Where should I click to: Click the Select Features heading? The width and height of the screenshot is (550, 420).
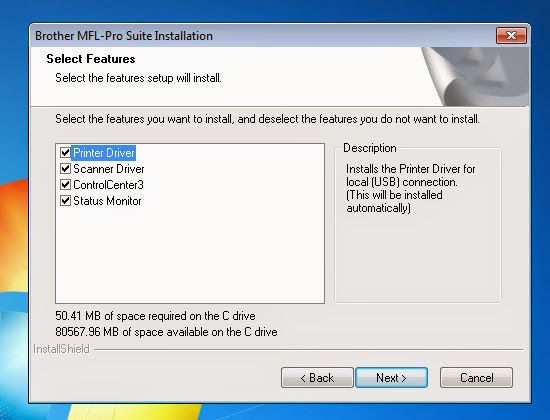tap(91, 59)
